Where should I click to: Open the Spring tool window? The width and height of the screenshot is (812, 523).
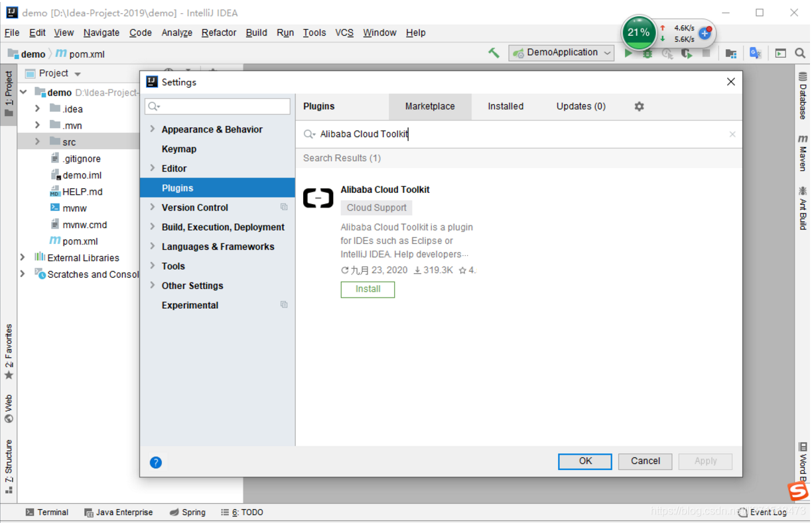188,512
